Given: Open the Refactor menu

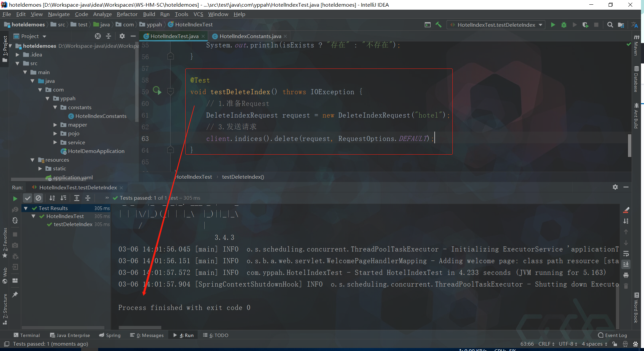Looking at the screenshot, I should pos(127,14).
